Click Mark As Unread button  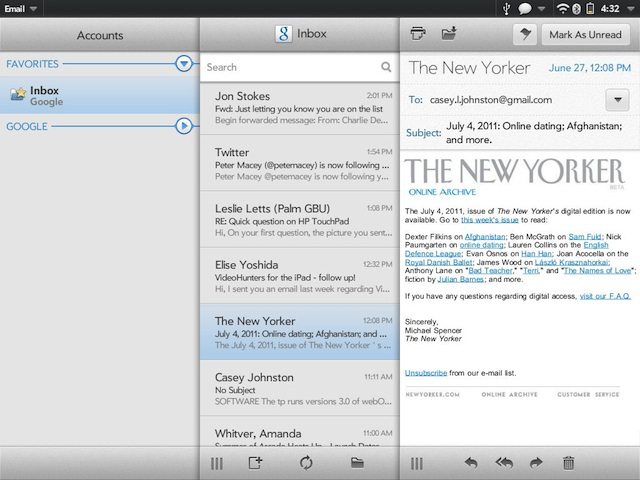(x=585, y=34)
